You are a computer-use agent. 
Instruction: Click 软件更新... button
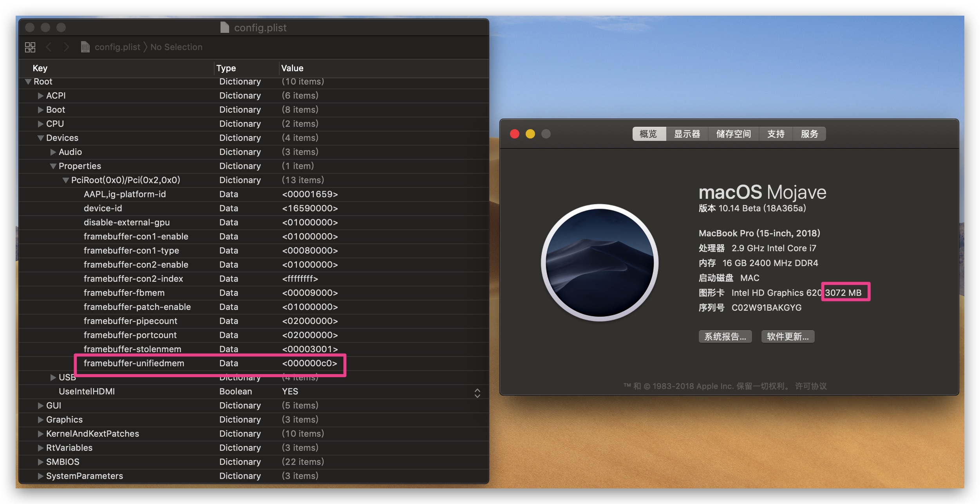click(788, 337)
